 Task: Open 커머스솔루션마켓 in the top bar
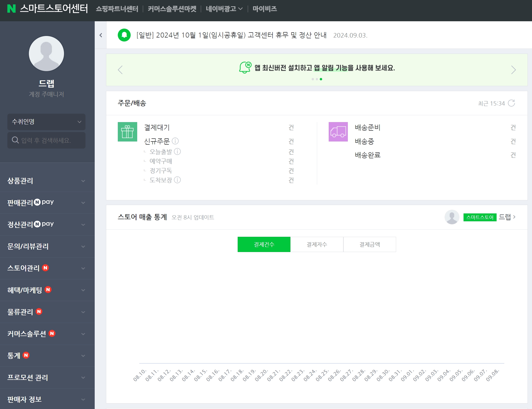click(172, 9)
